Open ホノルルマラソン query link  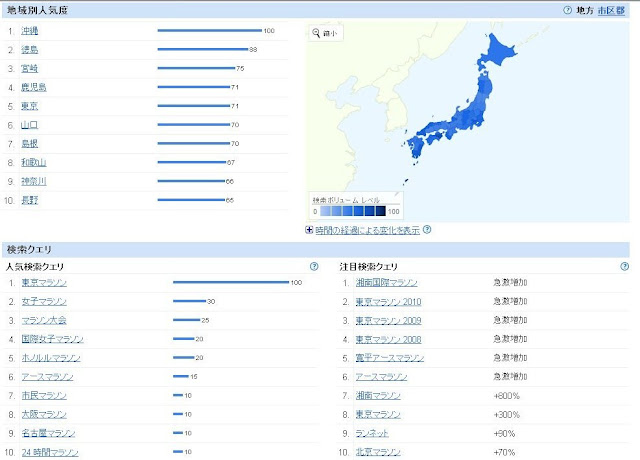(51, 358)
